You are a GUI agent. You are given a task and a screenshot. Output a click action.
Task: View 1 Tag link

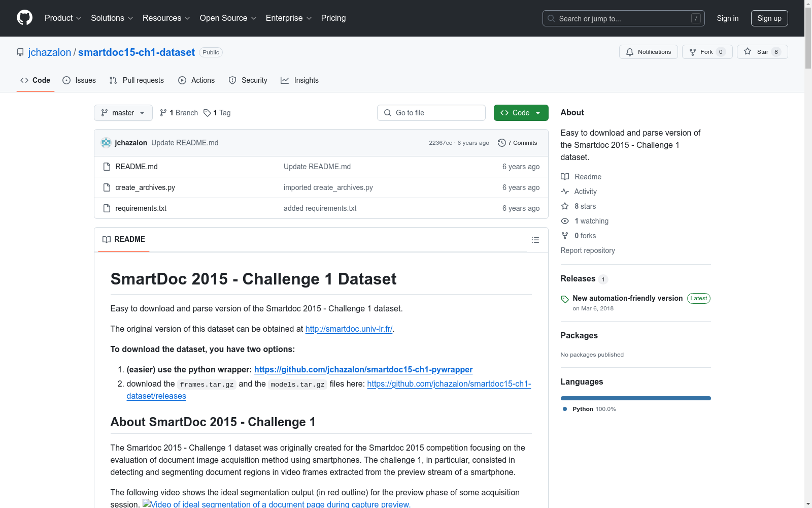pos(217,113)
